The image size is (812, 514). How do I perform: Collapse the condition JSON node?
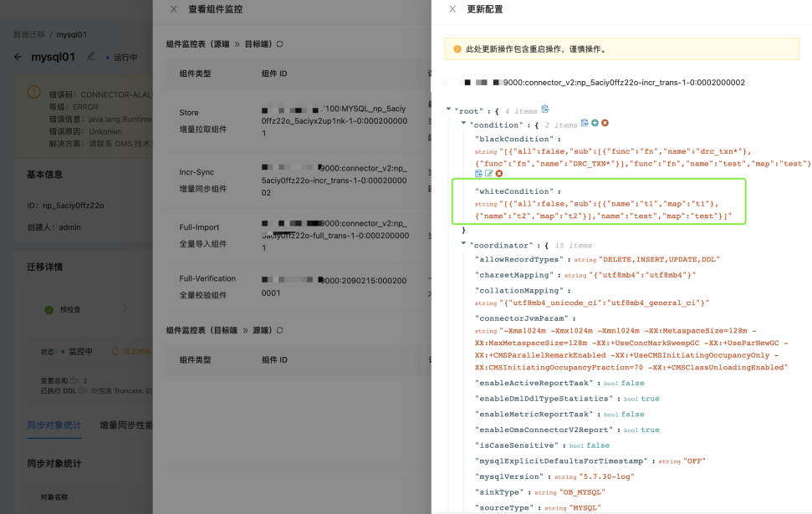[x=463, y=123]
